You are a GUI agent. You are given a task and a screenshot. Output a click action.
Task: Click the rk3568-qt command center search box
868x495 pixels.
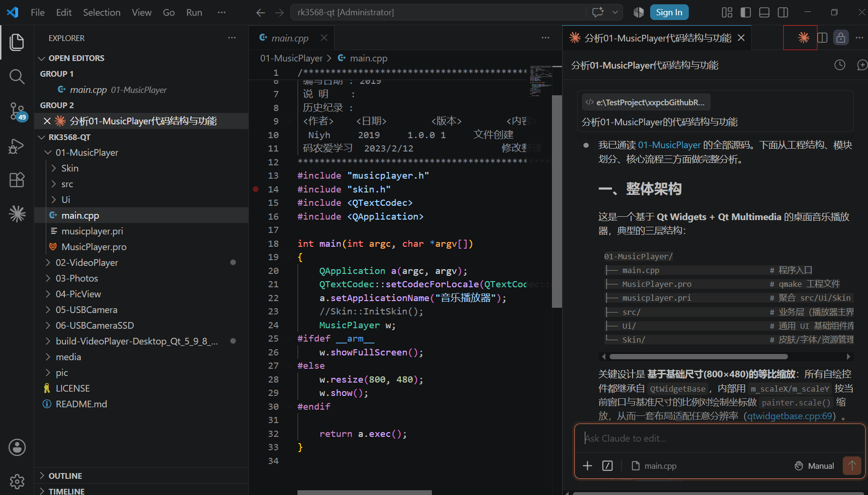click(438, 12)
